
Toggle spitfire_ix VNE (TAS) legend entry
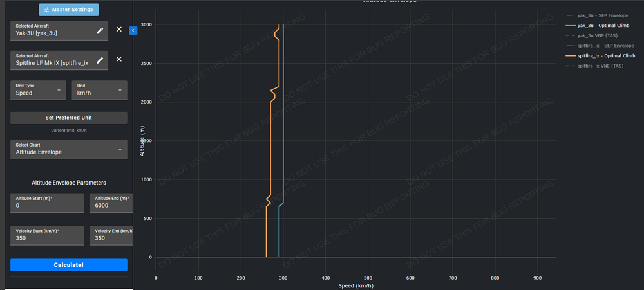[x=601, y=66]
